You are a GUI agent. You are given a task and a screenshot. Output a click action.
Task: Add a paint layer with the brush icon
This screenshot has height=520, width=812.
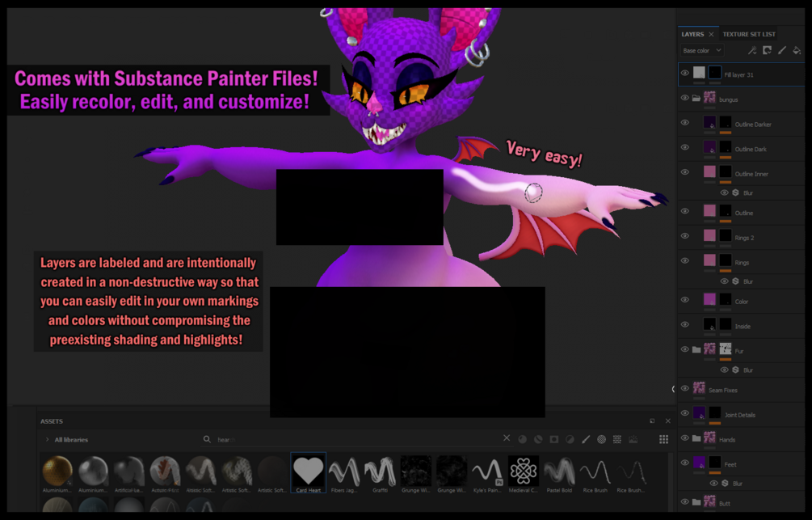[x=782, y=50]
